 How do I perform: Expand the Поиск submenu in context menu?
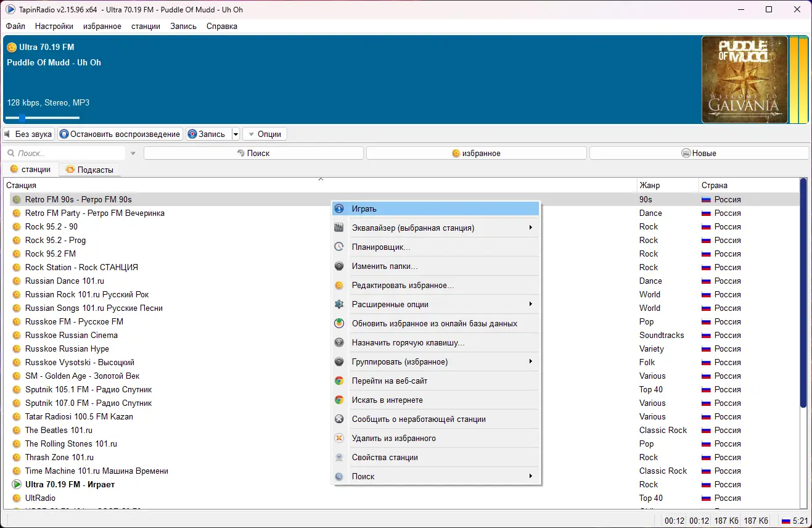coord(436,477)
